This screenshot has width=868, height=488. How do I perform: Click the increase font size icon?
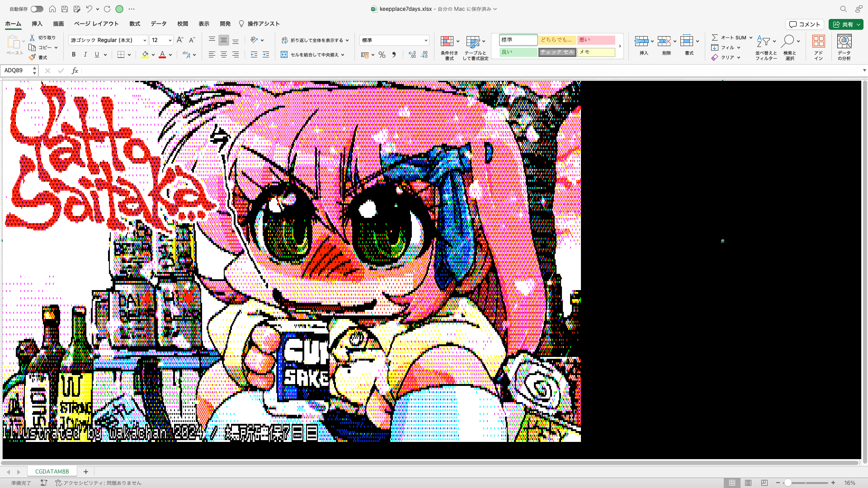180,40
